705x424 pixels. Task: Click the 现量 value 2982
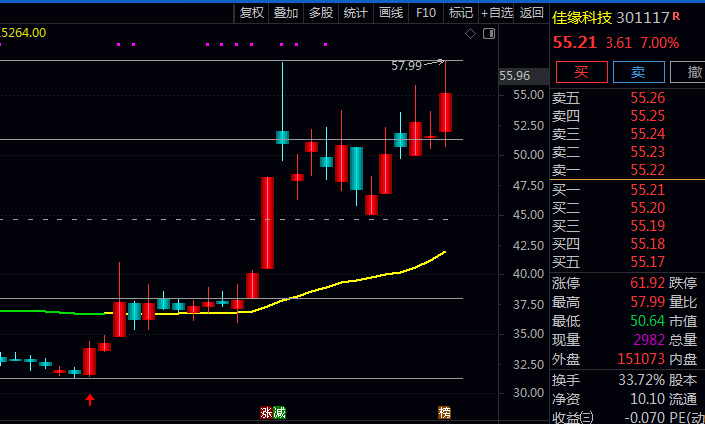point(649,339)
